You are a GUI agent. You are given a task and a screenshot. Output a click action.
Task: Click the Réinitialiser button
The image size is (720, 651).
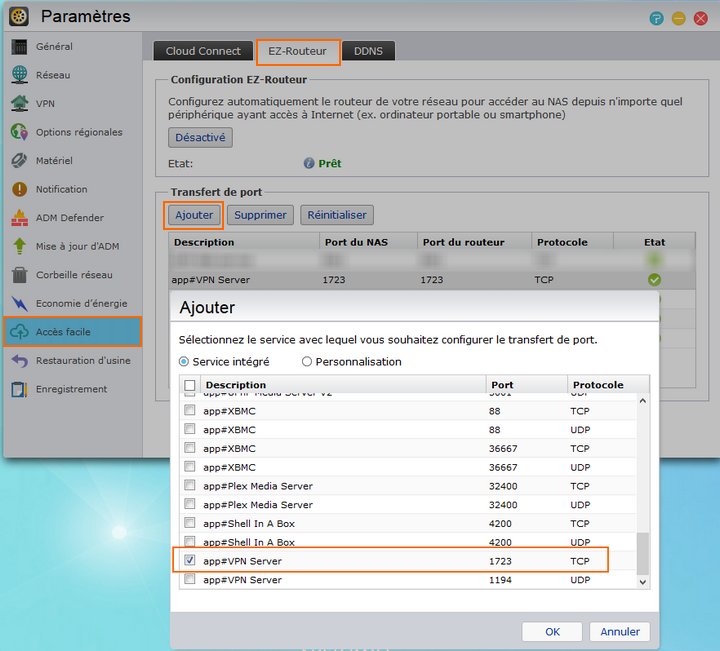[x=337, y=215]
